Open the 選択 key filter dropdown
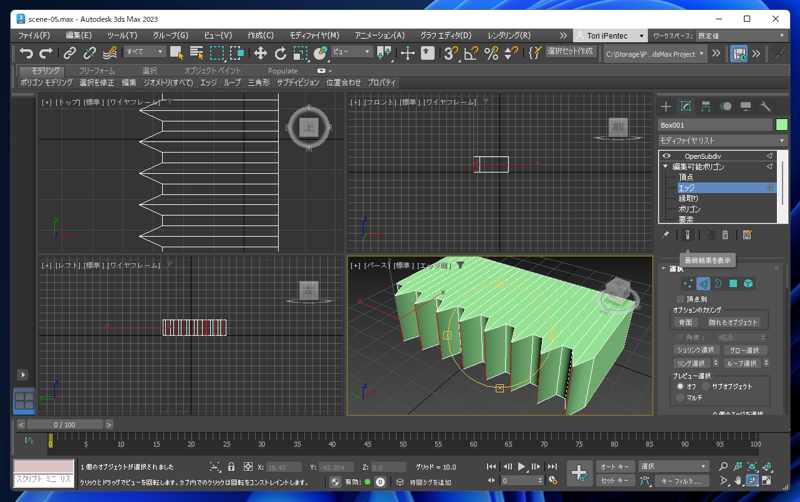 click(673, 466)
